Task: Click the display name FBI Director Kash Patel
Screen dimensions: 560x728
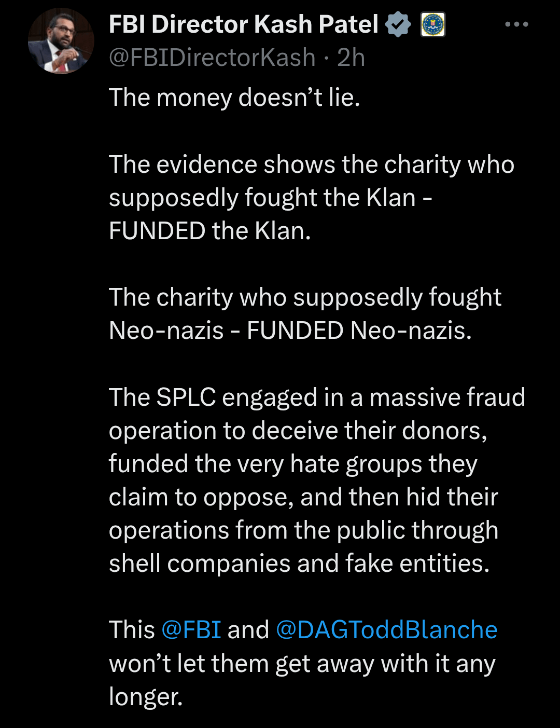Action: coord(244,24)
